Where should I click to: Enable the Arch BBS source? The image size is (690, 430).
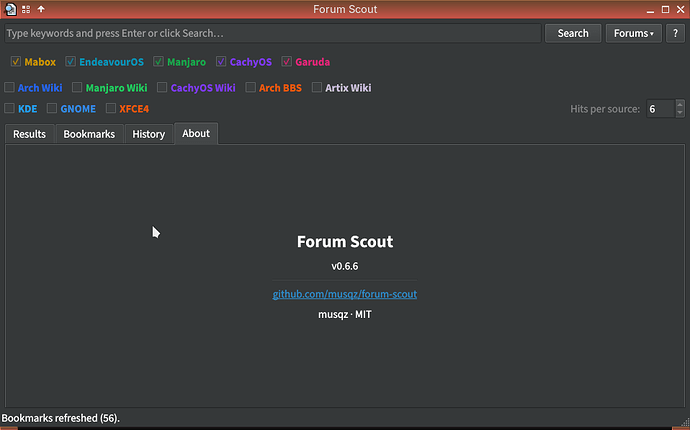coord(250,87)
